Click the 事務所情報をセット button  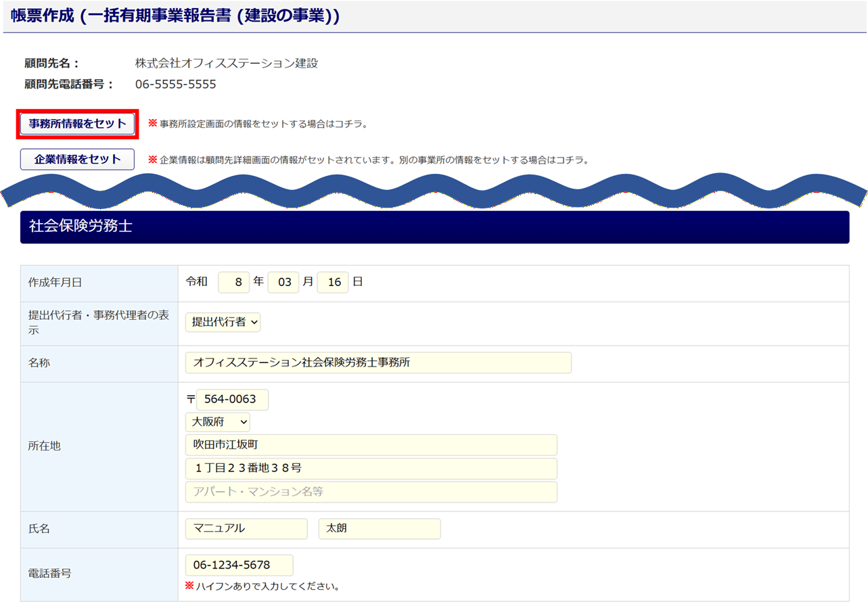[78, 124]
